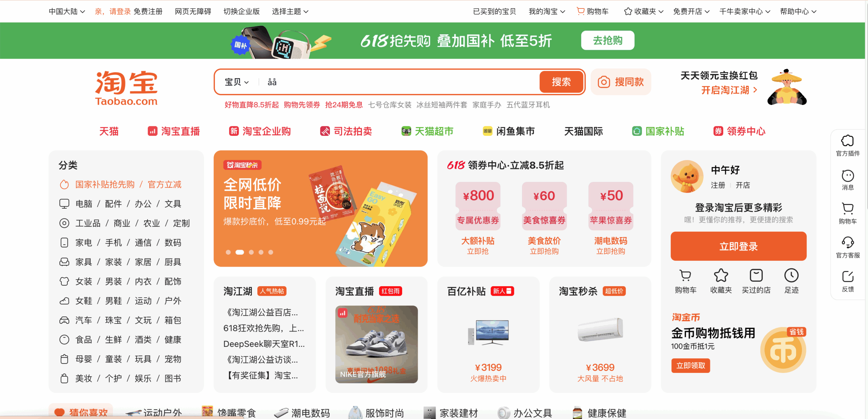
Task: Open the 官方插件 sidebar icon
Action: pyautogui.click(x=847, y=141)
